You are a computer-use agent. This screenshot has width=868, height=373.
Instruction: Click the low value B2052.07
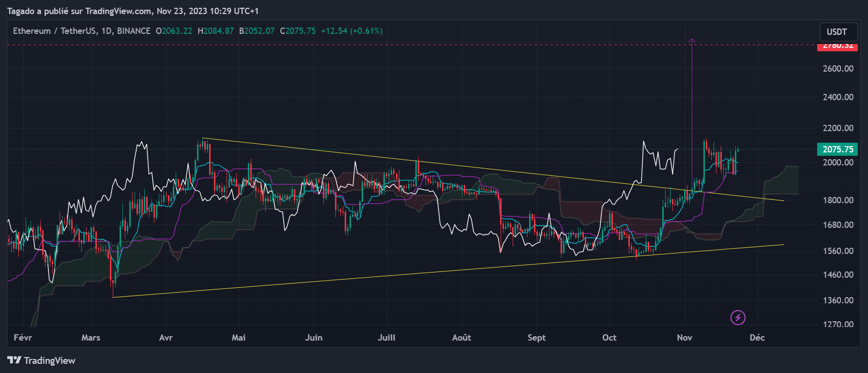point(257,31)
